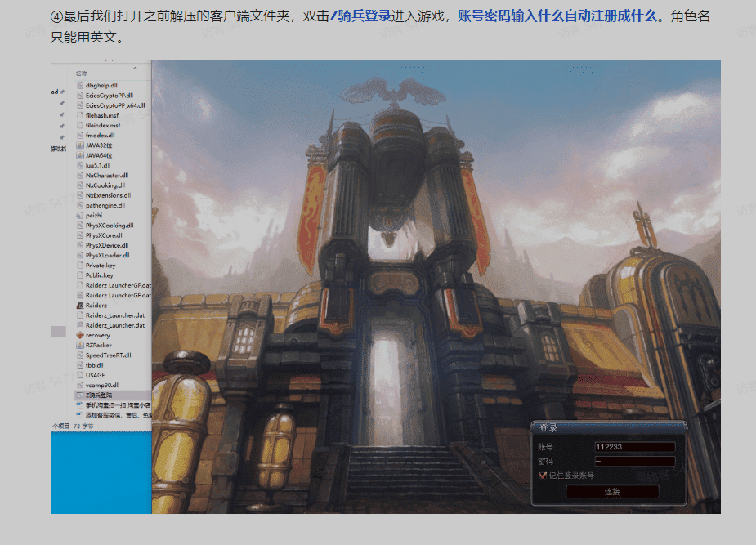756x545 pixels.
Task: Select the USAGE file in list
Action: [95, 375]
